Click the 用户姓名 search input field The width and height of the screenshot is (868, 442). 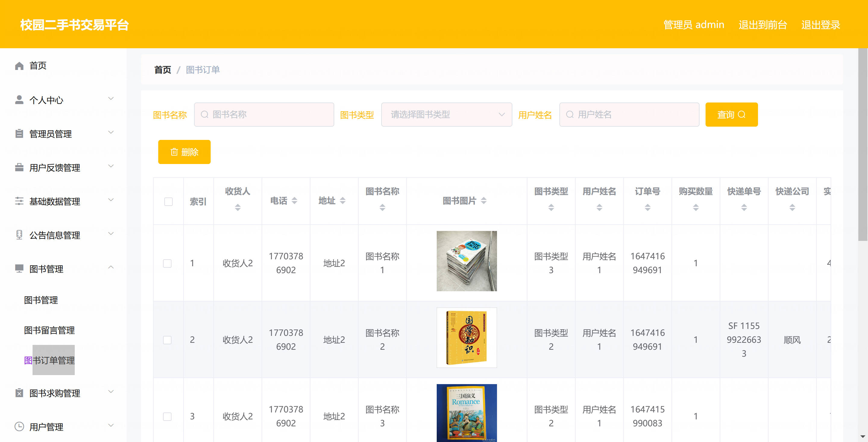pos(629,115)
